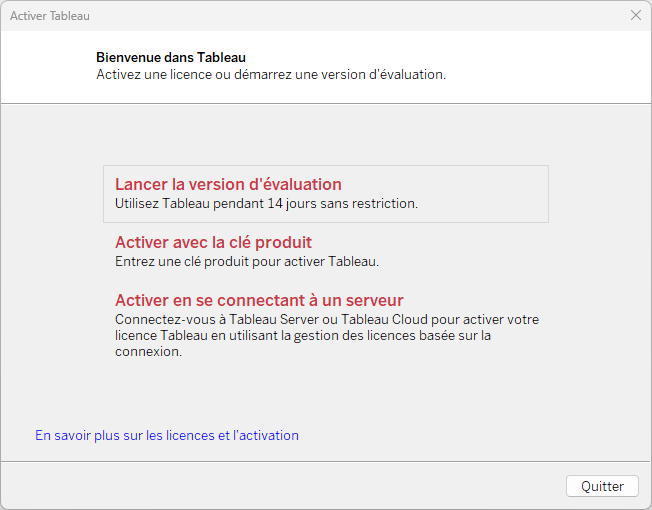652x510 pixels.
Task: Click the 14 jours sans restriction description
Action: [x=266, y=204]
